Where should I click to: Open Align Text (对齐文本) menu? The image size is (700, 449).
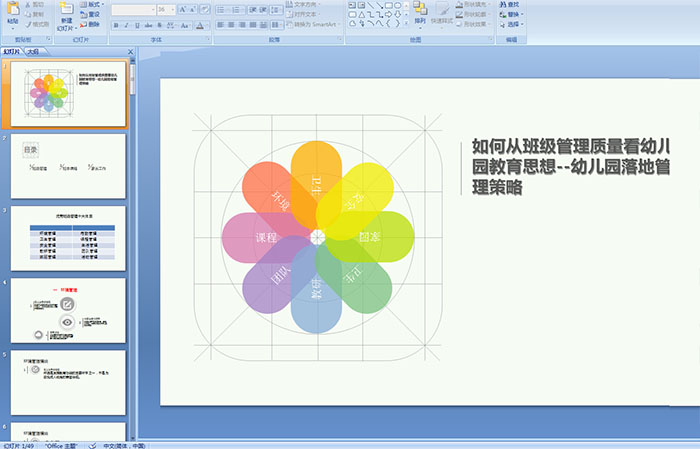(302, 15)
